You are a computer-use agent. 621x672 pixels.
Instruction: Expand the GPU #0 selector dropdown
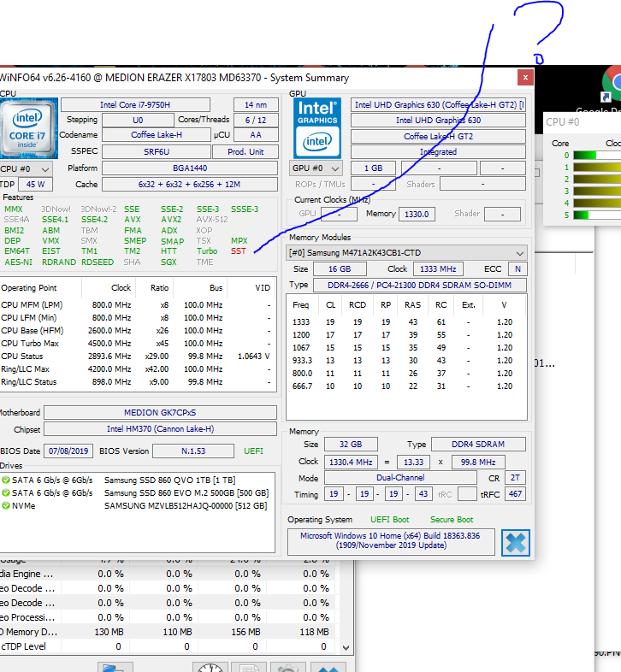(x=316, y=168)
